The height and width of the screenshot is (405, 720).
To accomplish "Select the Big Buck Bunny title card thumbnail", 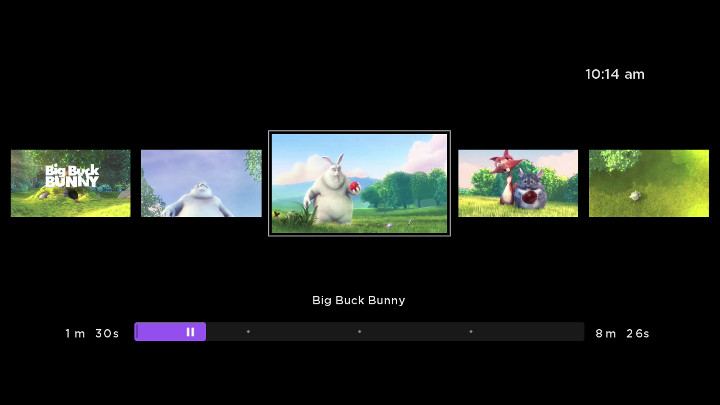I will [x=71, y=183].
